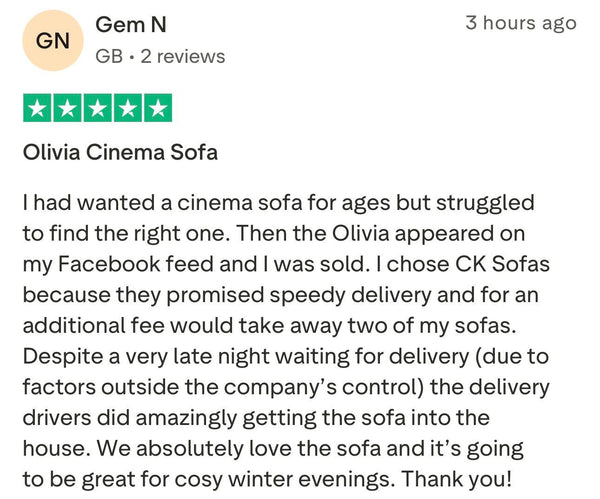
Task: Click the "2 reviews" count text
Action: [x=181, y=56]
